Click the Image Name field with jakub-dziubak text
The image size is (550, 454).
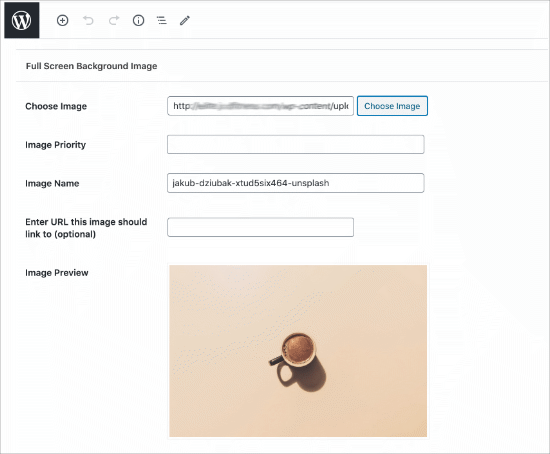pyautogui.click(x=295, y=183)
